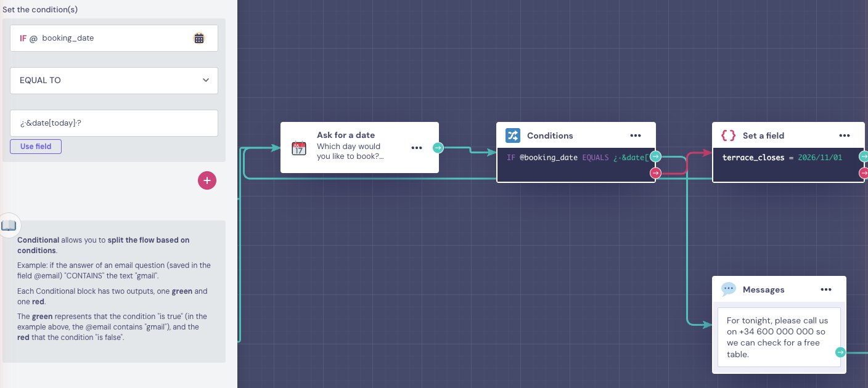Open the EQUAL TO operator dropdown

[114, 81]
